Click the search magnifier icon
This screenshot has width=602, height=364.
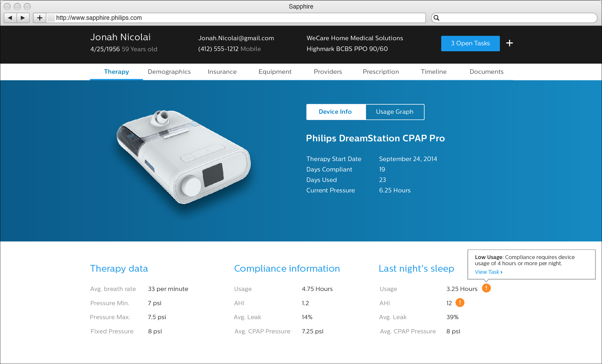pyautogui.click(x=437, y=18)
